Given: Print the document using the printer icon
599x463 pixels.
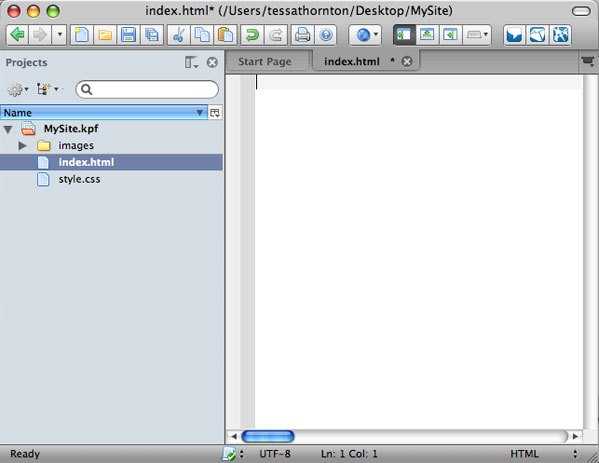Looking at the screenshot, I should (302, 35).
